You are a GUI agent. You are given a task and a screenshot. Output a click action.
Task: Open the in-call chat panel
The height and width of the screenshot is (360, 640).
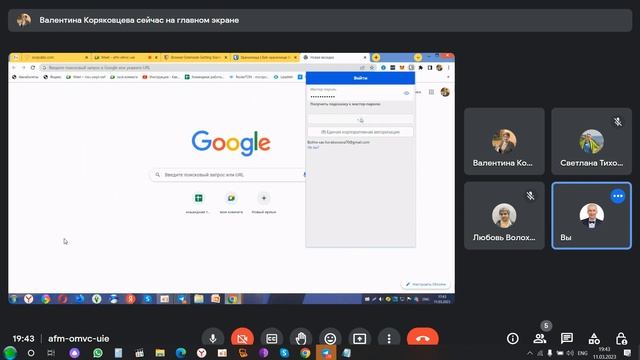[x=567, y=338]
